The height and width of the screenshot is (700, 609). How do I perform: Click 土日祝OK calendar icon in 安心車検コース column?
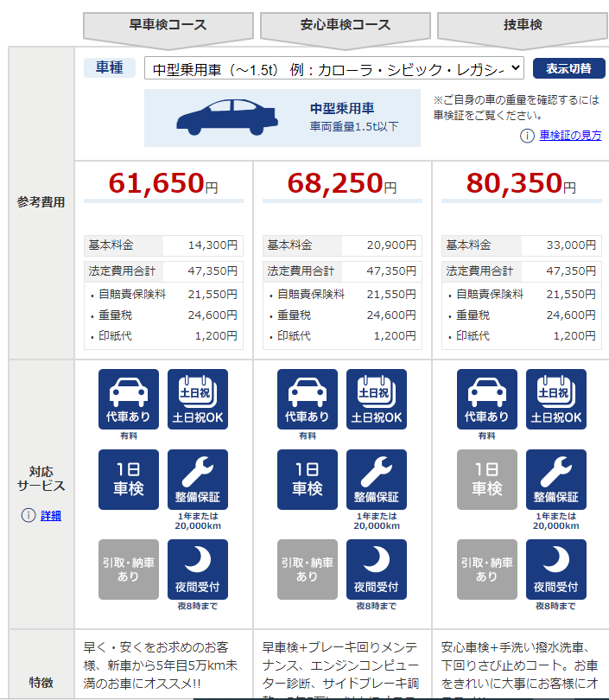click(x=376, y=399)
